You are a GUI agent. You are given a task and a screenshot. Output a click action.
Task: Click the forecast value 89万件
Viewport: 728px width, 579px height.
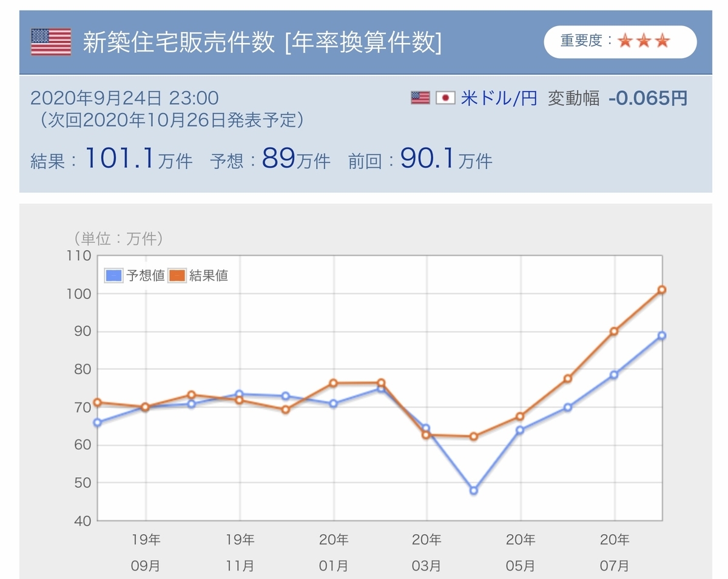[x=296, y=159]
